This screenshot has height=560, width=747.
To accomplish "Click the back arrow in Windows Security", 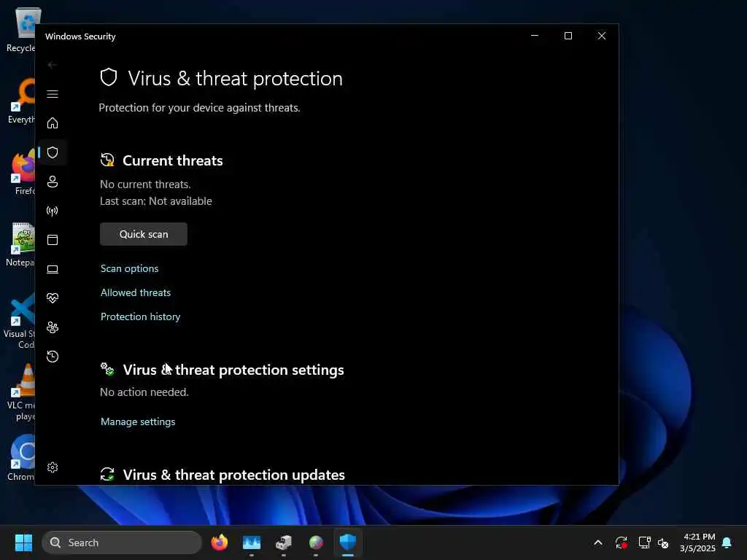I will click(53, 65).
